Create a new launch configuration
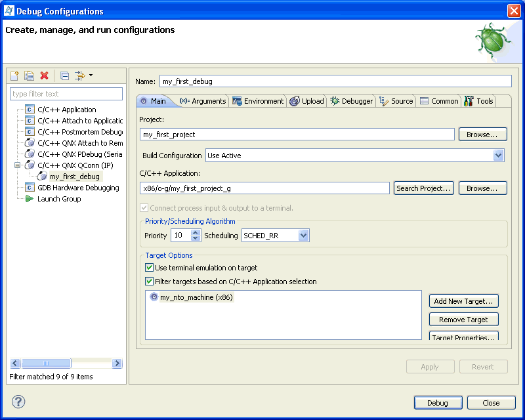 tap(14, 75)
